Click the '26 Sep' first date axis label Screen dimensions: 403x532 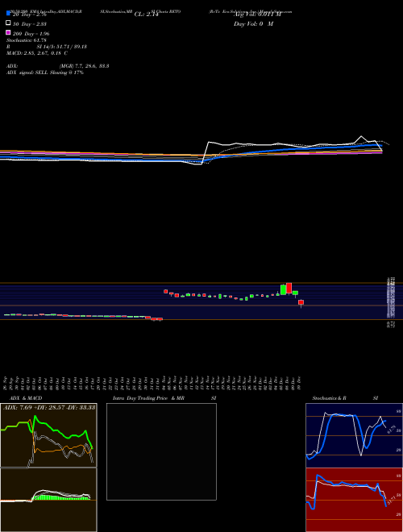pos(6,384)
